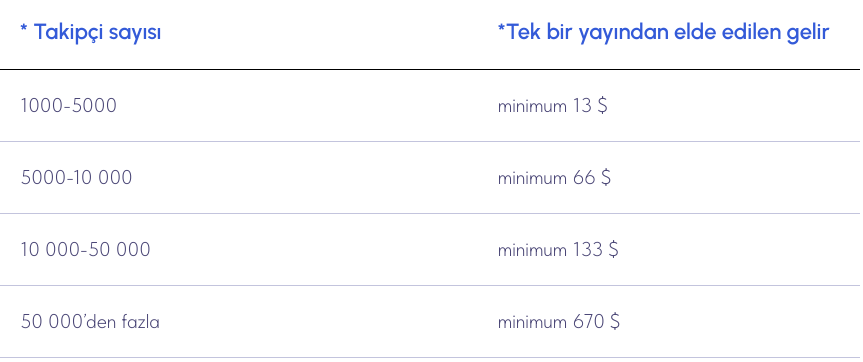Viewport: 863px width, 362px height.
Task: Click the 'minimum 670 $' income value
Action: (559, 321)
